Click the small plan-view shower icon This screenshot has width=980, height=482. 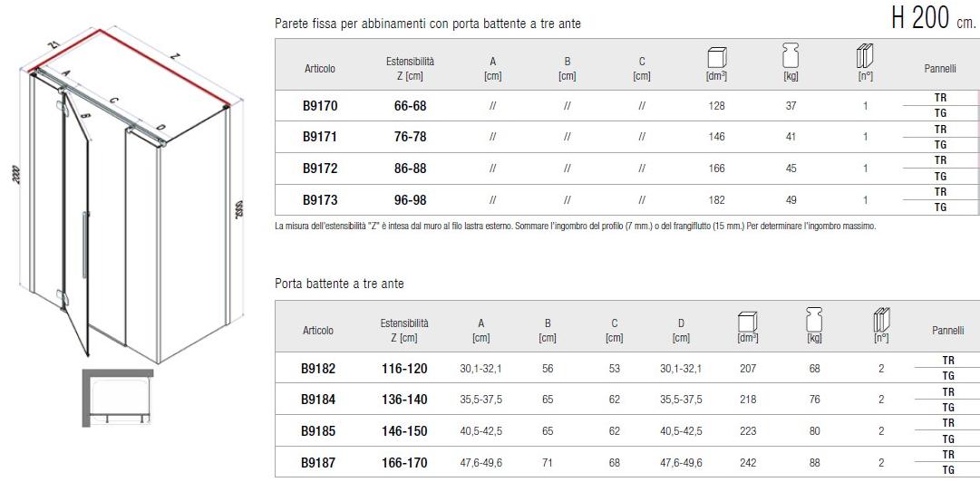tap(118, 397)
